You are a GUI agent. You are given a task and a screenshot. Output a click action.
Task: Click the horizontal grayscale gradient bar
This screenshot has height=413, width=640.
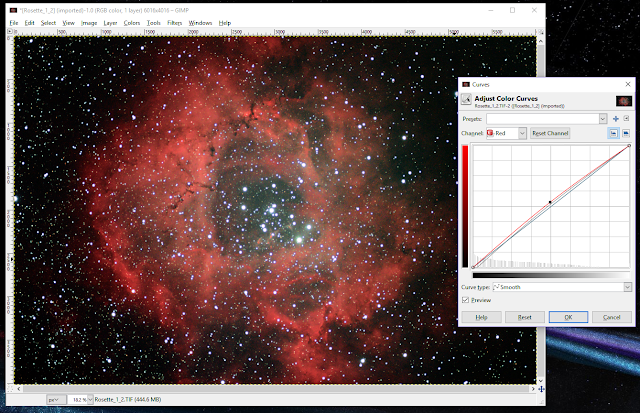point(551,275)
